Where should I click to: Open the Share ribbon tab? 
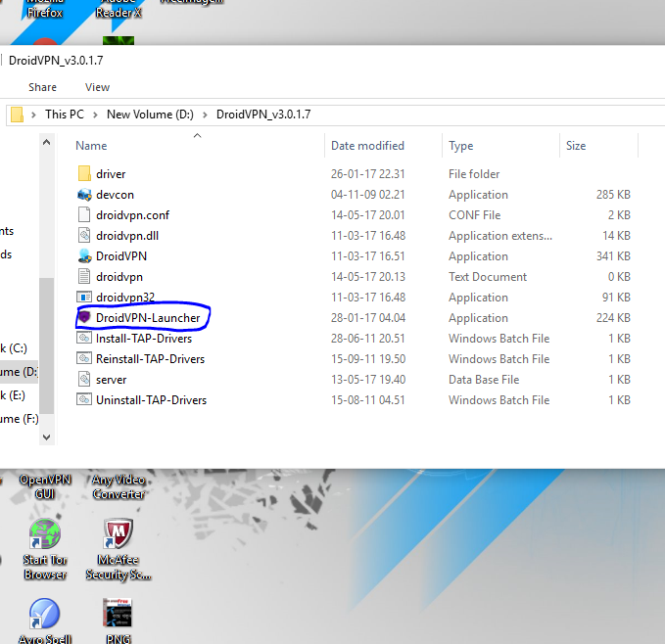pos(42,87)
